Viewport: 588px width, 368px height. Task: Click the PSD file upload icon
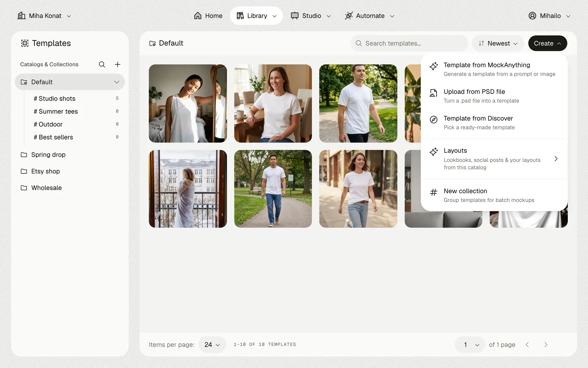pos(434,93)
